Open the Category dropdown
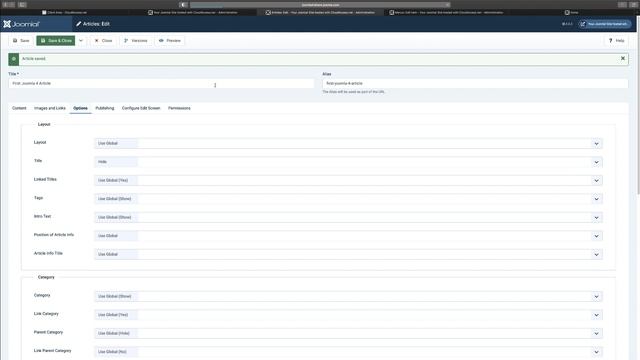 [348, 296]
